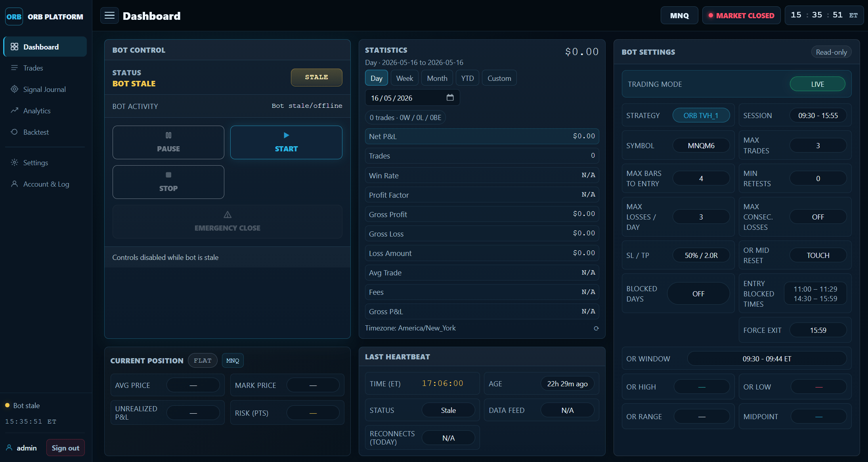Open Account & Log
Viewport: 868px width, 462px height.
[45, 184]
